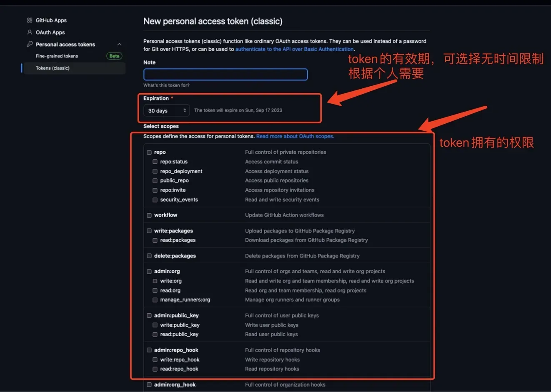
Task: Click 'Access commit status' description text
Action: point(272,162)
